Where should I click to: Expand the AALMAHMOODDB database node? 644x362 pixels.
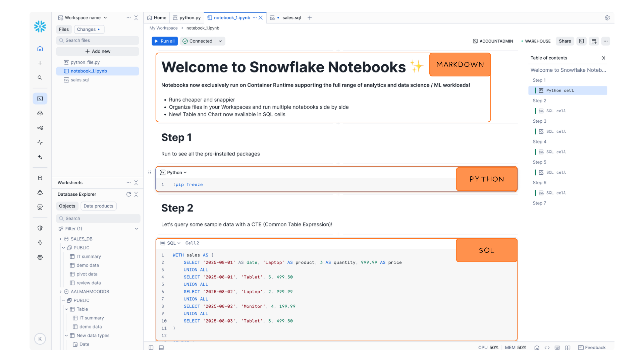pos(60,292)
